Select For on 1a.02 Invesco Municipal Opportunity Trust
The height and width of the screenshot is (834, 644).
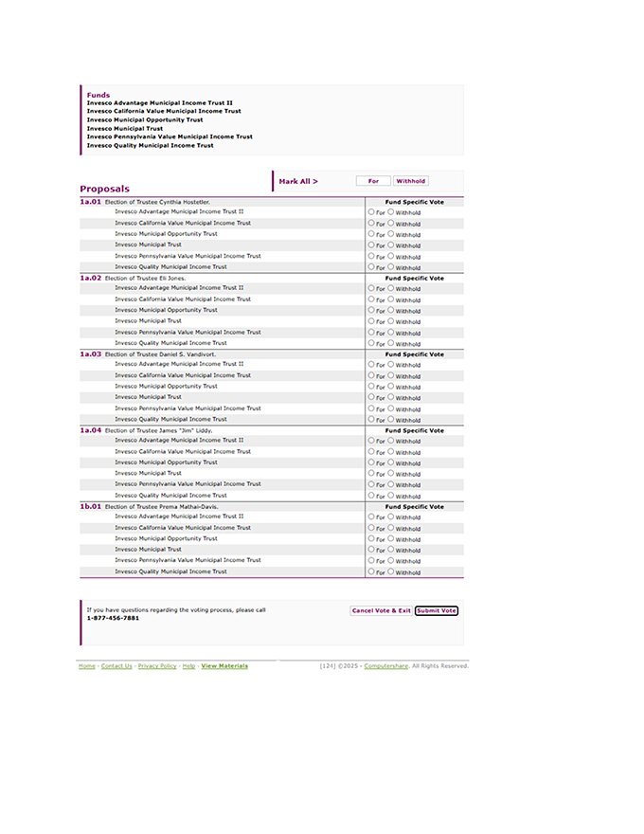click(371, 310)
